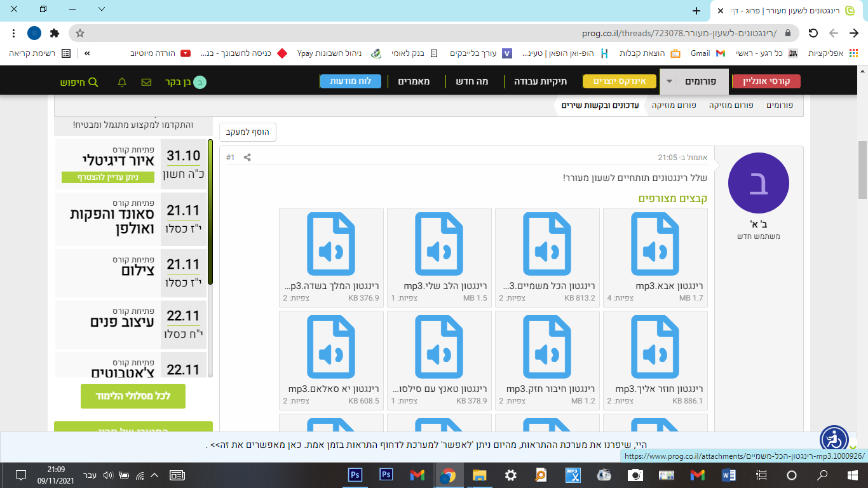Click the volume speaker icon in the system tray

pyautogui.click(x=107, y=475)
